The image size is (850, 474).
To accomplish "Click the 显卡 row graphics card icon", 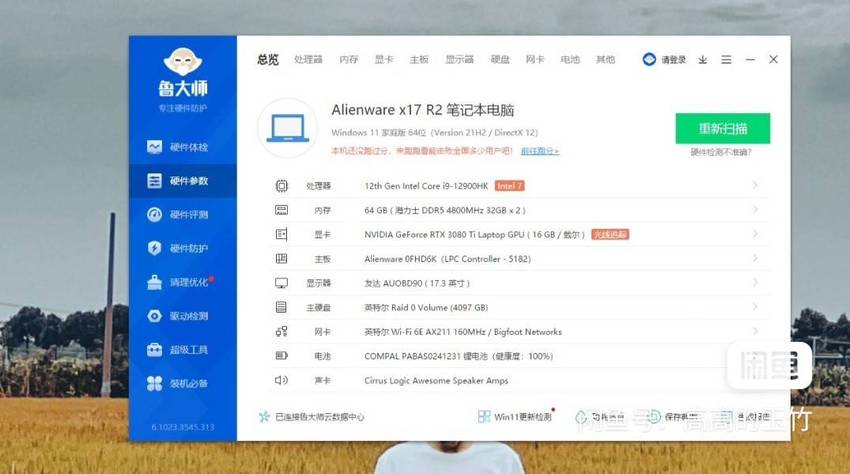I will (x=281, y=234).
